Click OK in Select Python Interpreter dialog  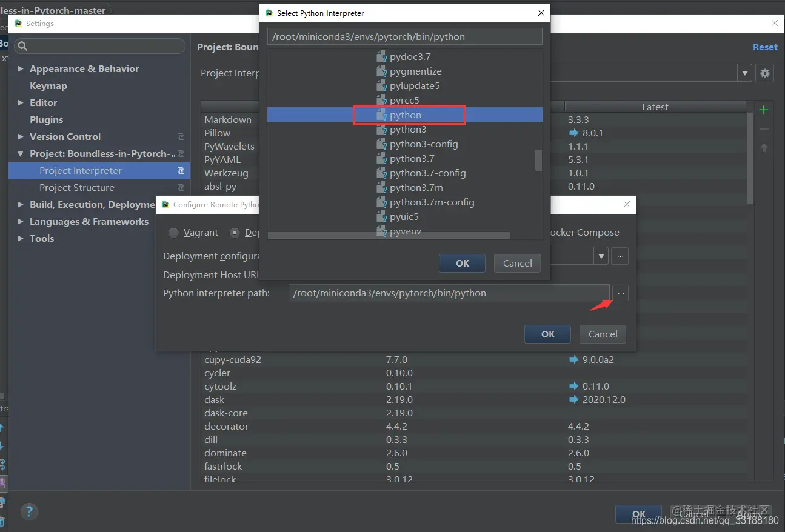click(x=463, y=263)
